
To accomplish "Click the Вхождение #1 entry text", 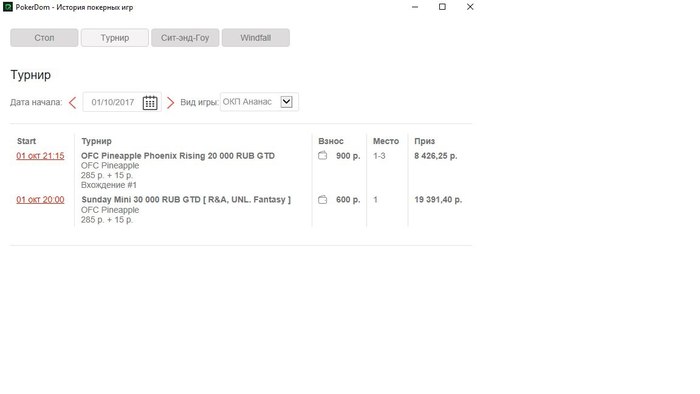I will pyautogui.click(x=109, y=185).
